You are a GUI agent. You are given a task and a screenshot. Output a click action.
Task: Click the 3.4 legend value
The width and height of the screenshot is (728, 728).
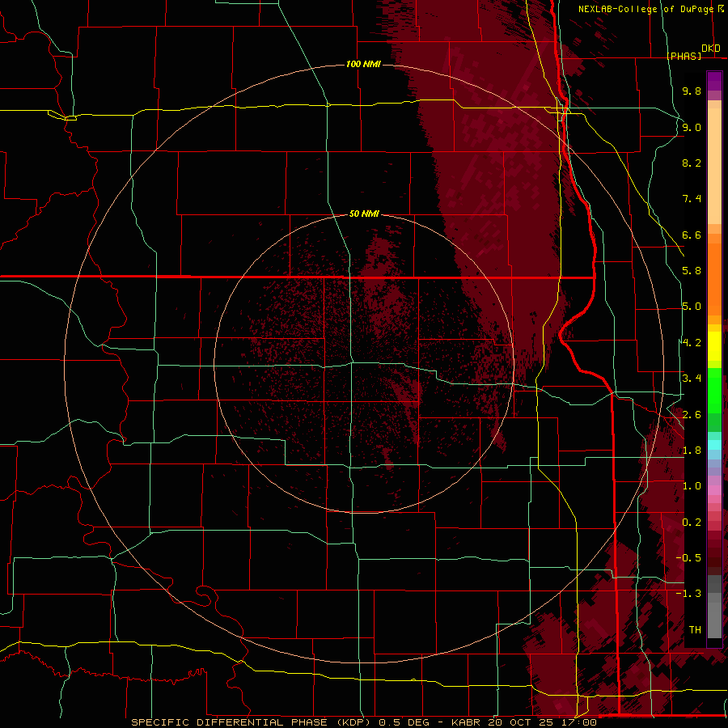click(692, 379)
